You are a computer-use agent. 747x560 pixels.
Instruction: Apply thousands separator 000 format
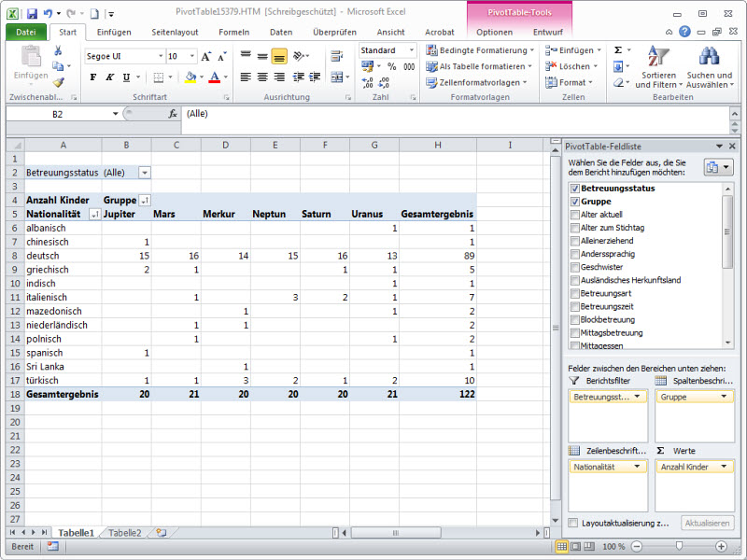409,66
